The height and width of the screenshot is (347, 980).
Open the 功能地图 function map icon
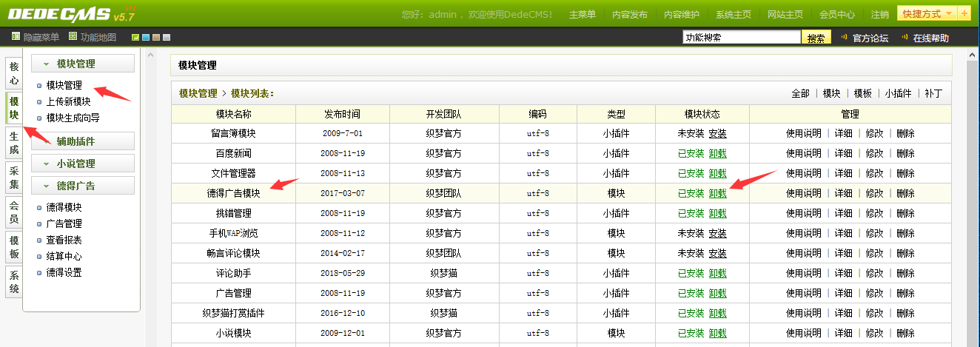(x=73, y=37)
